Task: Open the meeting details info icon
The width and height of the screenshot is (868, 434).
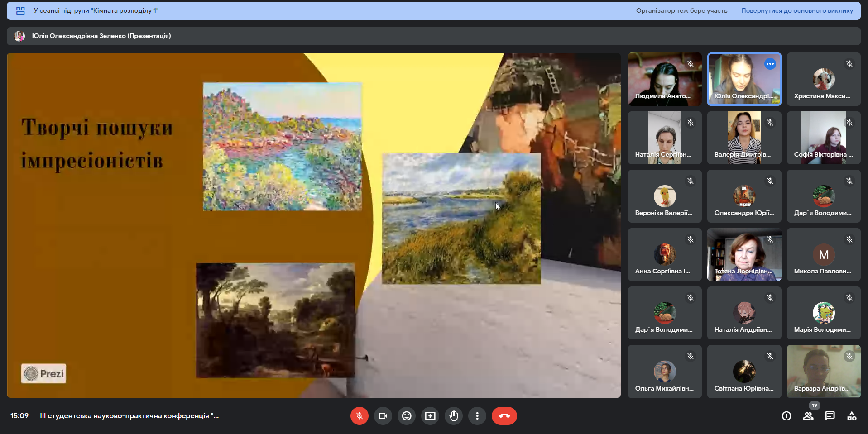Action: (786, 416)
